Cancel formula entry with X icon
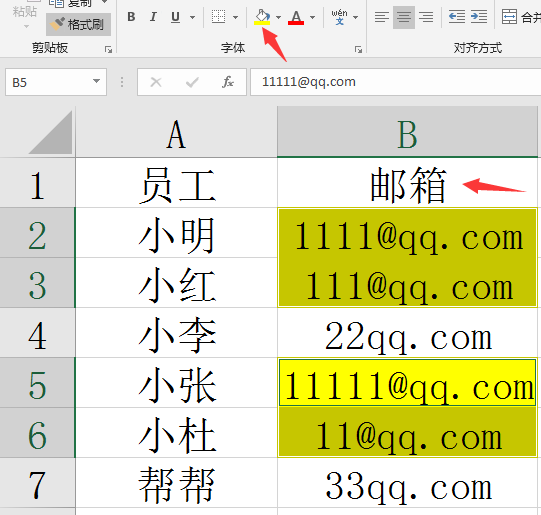 [156, 82]
